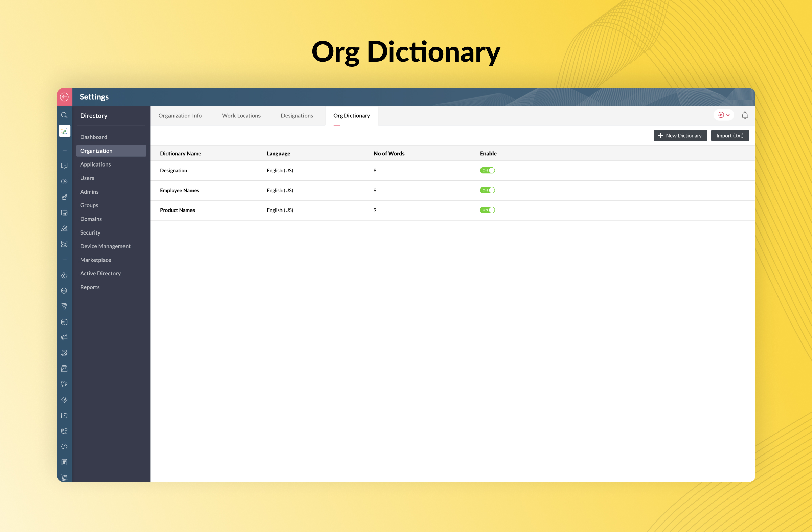Screen dimensions: 812x532
Task: Open the hand-holding-card rail icon
Action: [64, 197]
